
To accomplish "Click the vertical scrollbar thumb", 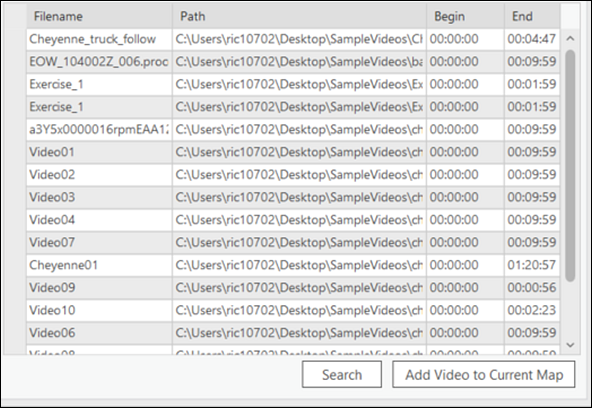I will 570,166.
